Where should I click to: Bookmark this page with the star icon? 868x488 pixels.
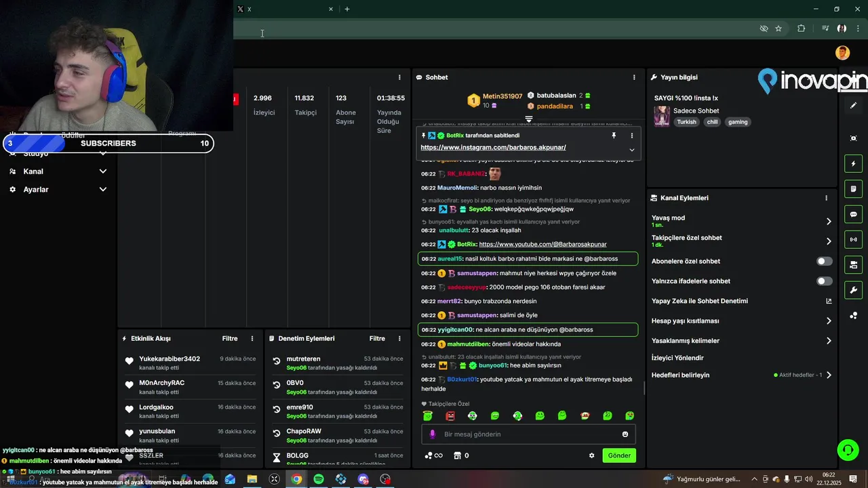click(x=778, y=28)
